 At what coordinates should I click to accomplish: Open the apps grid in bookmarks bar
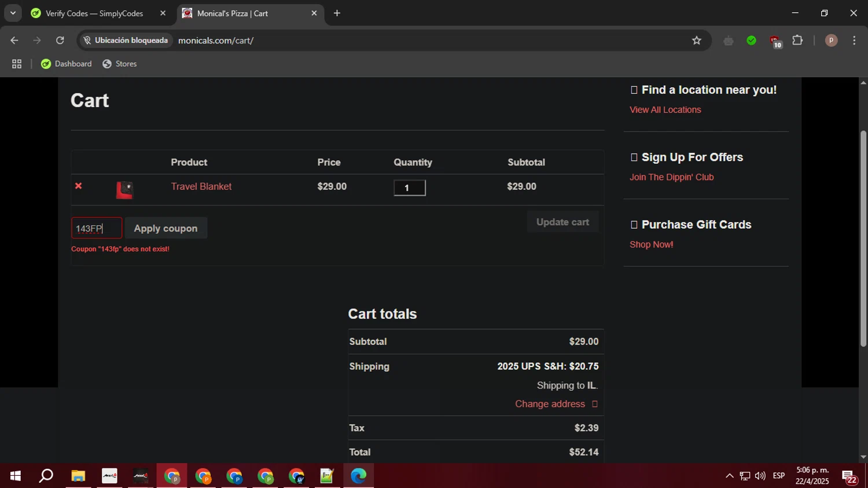tap(17, 64)
